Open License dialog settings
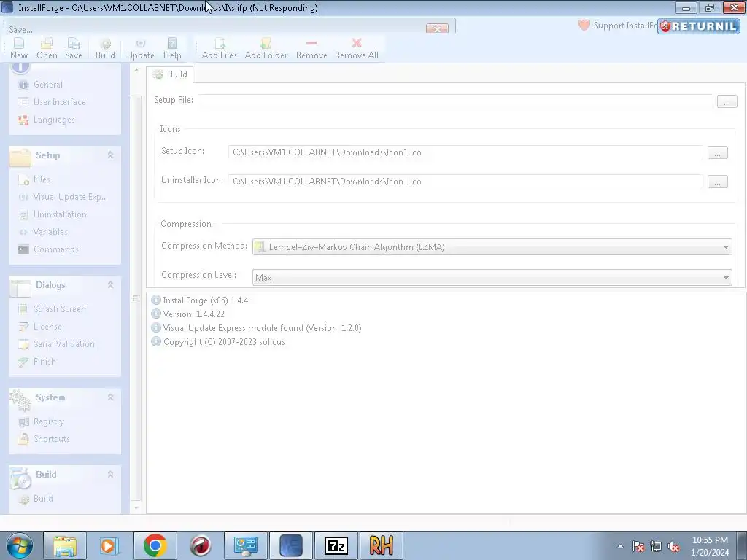747x560 pixels. [40, 327]
